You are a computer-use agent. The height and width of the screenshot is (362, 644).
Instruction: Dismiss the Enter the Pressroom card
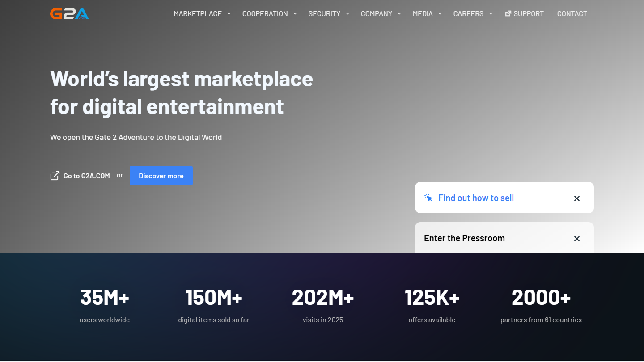click(577, 238)
